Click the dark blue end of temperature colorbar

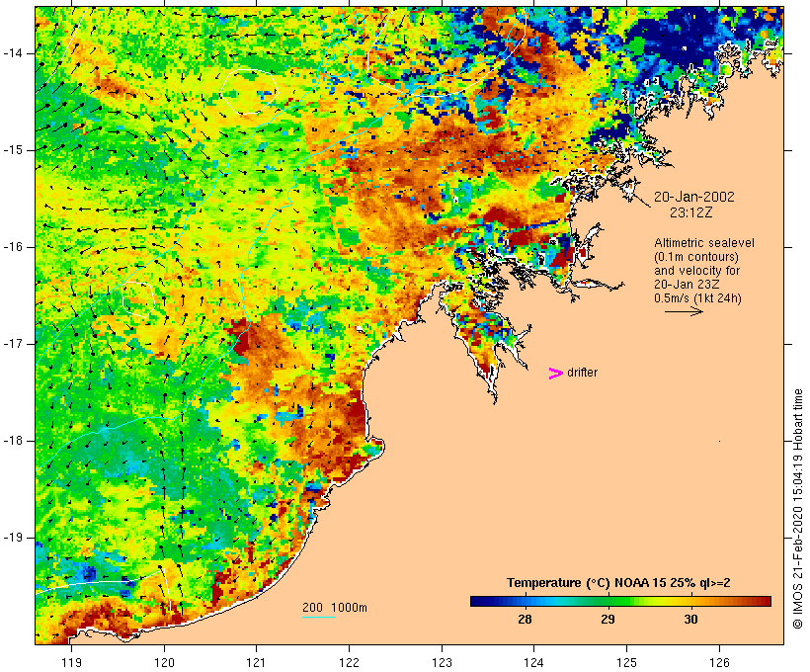coord(478,601)
